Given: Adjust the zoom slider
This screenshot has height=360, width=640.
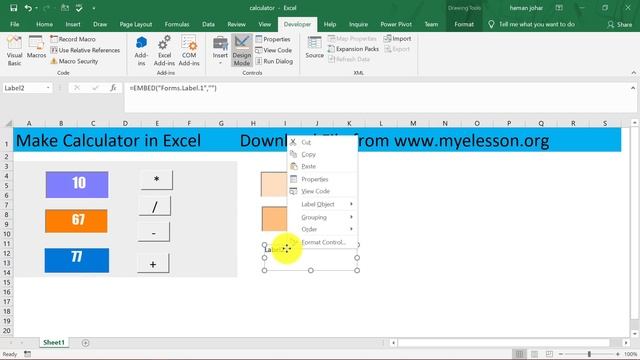Looking at the screenshot, I should 589,354.
